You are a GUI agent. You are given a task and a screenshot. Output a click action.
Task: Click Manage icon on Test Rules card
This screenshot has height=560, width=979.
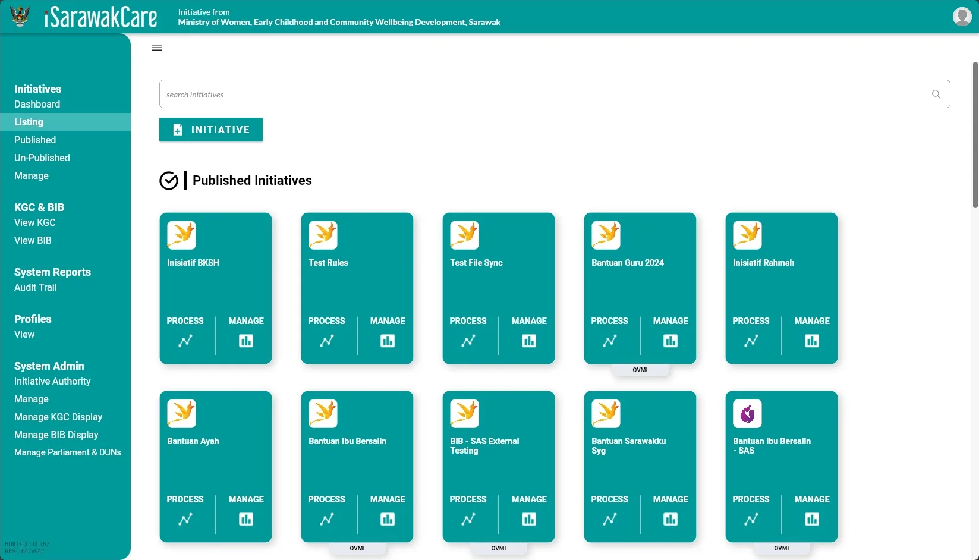tap(388, 341)
